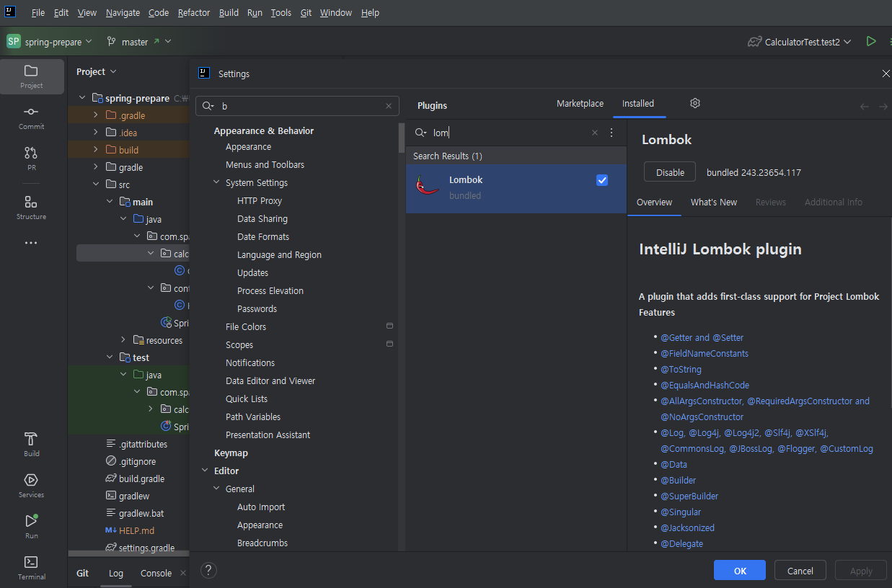Click the Scopes project-level icon
892x588 pixels.
(389, 344)
